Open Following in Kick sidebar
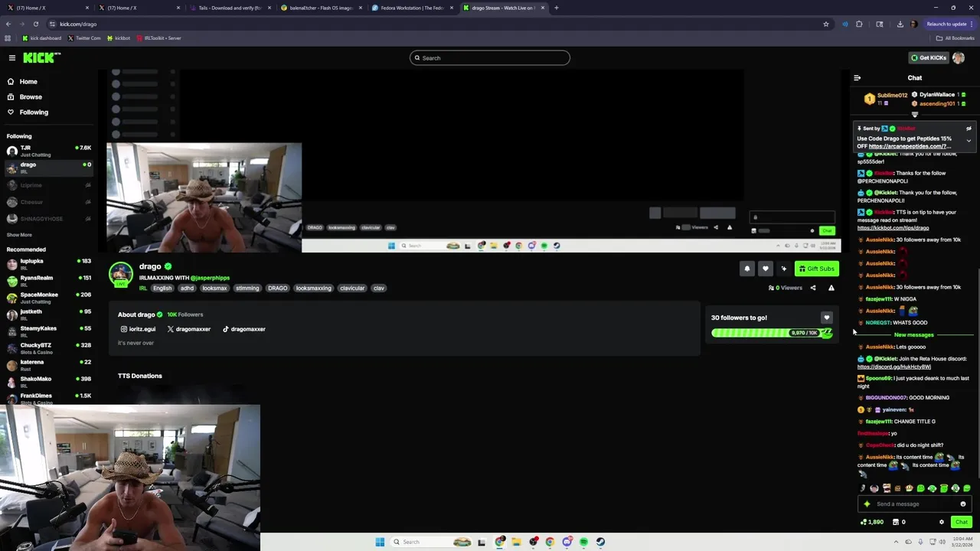The height and width of the screenshot is (551, 980). (28, 112)
